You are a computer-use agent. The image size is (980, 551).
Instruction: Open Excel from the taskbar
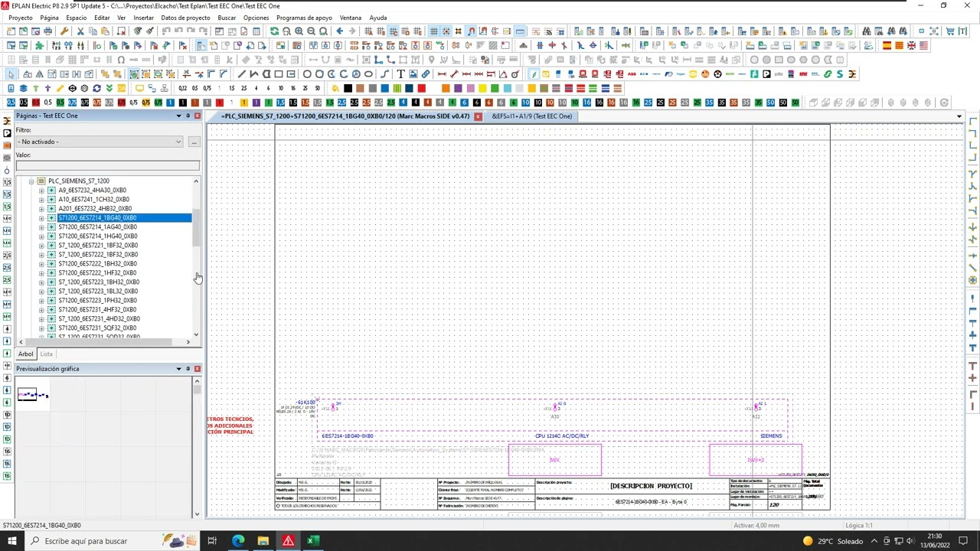click(312, 541)
